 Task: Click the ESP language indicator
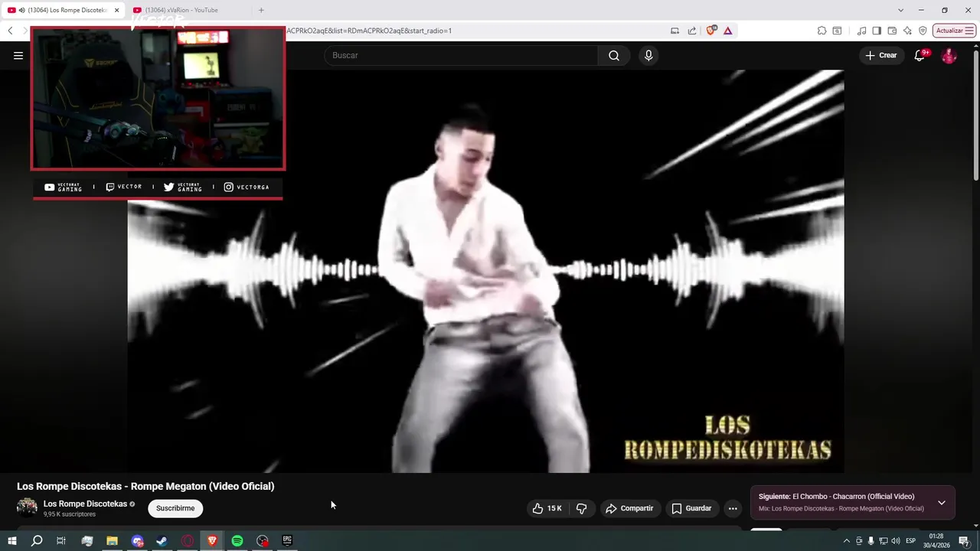click(911, 541)
